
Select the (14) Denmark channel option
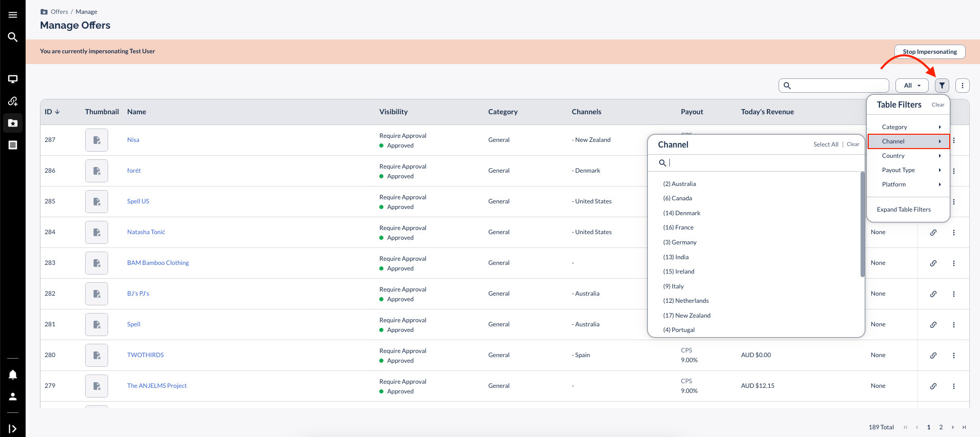tap(681, 213)
